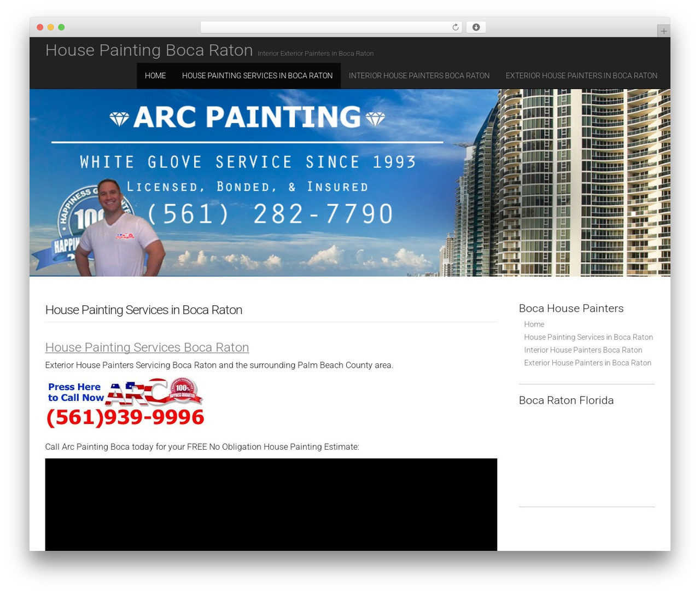
Task: Minimize the window using yellow button
Action: pyautogui.click(x=51, y=27)
